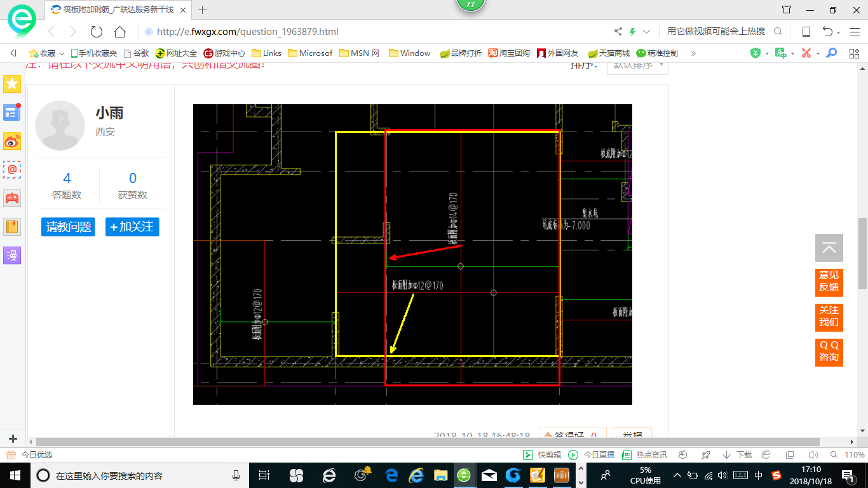This screenshot has height=488, width=868.
Task: Click the CAD drawing image
Action: click(412, 254)
